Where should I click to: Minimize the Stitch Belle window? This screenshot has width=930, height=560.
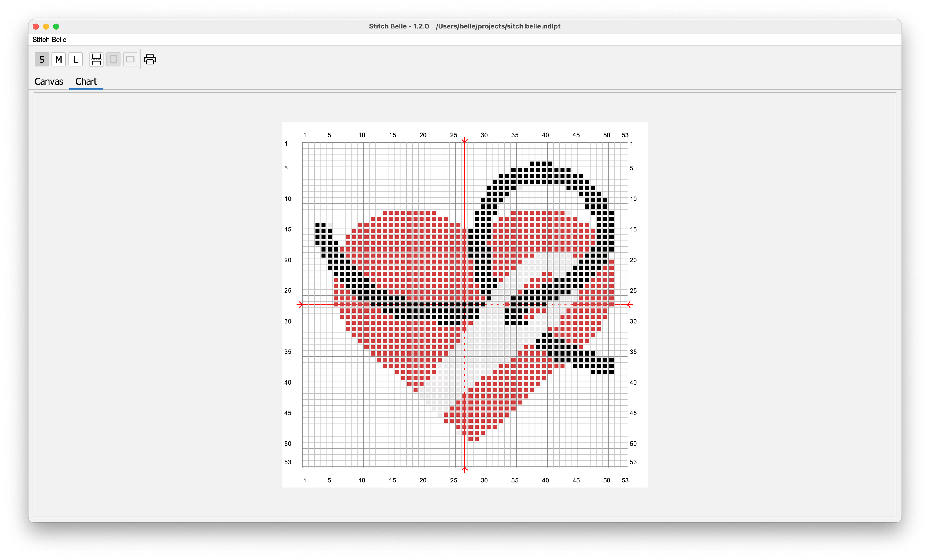pyautogui.click(x=46, y=26)
